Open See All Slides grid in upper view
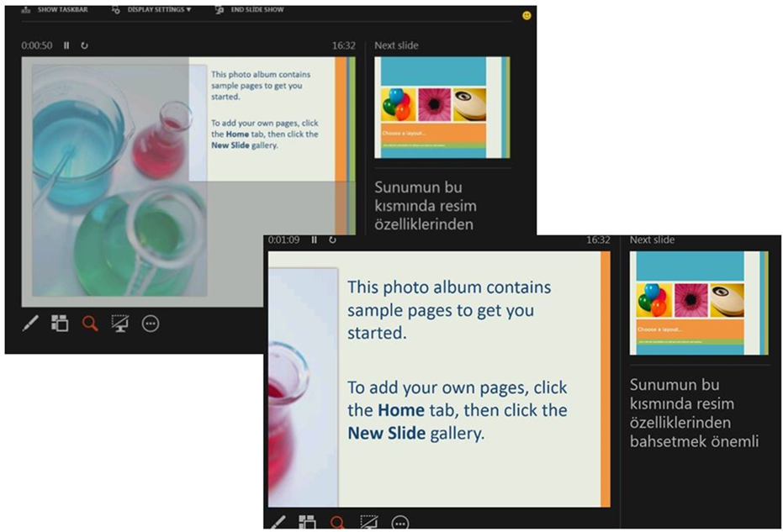Image resolution: width=783 pixels, height=532 pixels. tap(60, 324)
